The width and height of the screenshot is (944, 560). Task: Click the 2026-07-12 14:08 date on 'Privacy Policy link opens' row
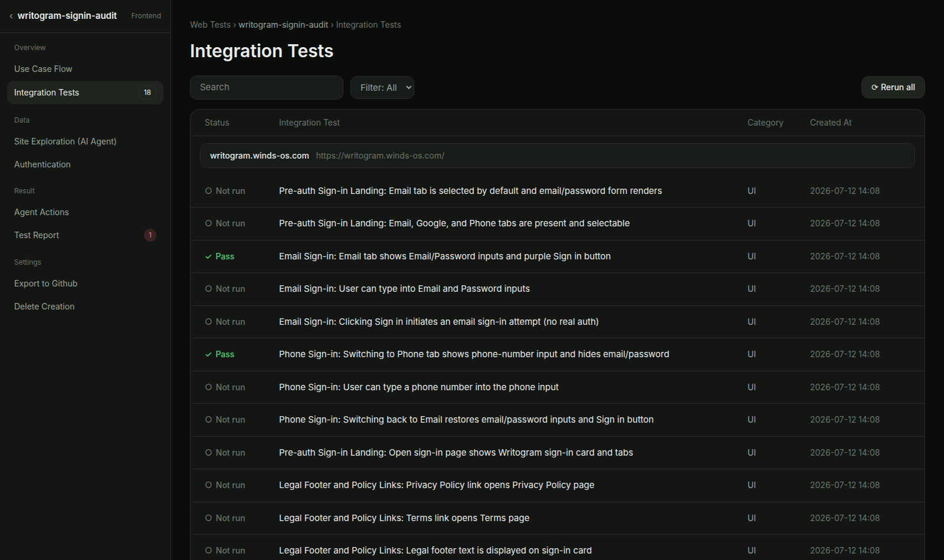(x=845, y=485)
